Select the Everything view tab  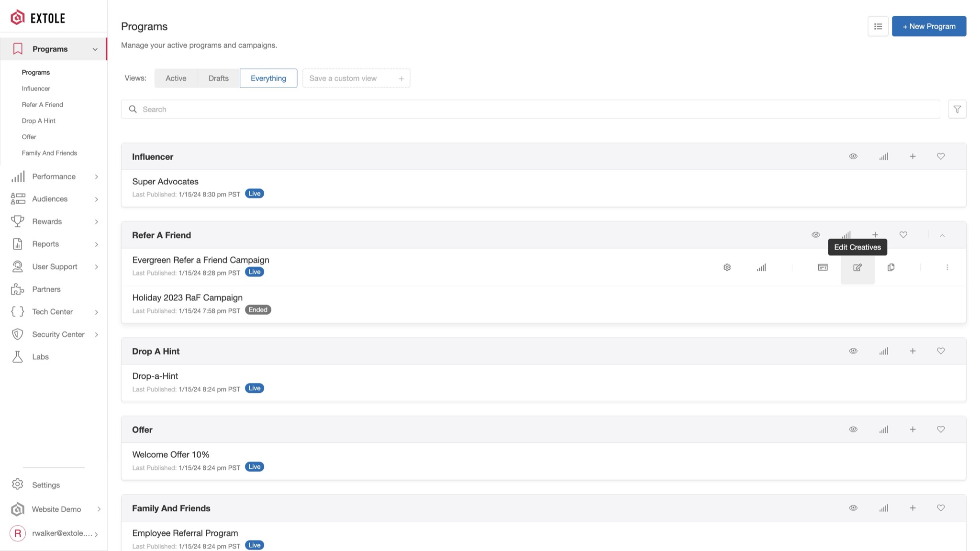point(268,78)
